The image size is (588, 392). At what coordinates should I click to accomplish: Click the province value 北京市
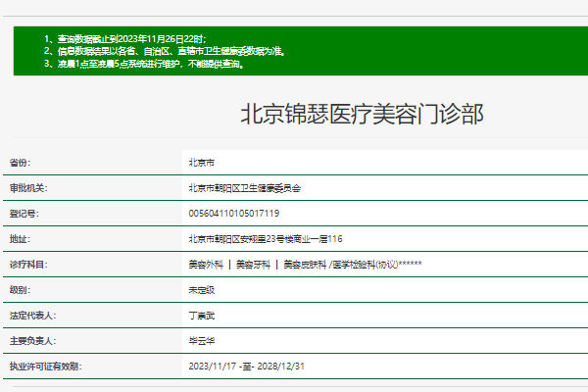(203, 163)
